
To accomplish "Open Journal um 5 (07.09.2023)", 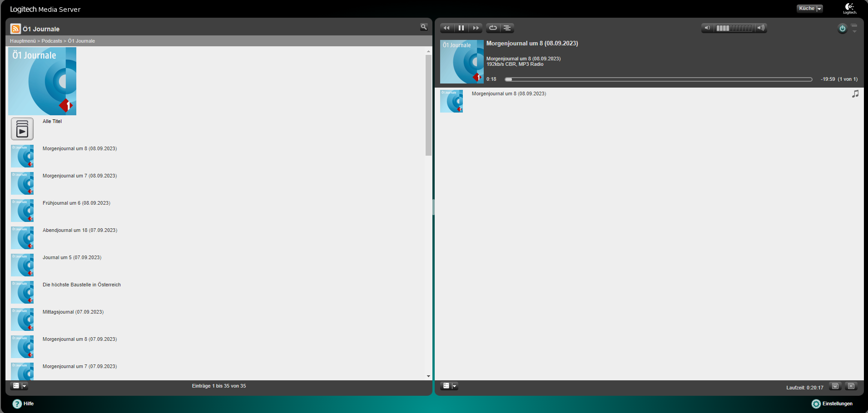I will click(72, 257).
